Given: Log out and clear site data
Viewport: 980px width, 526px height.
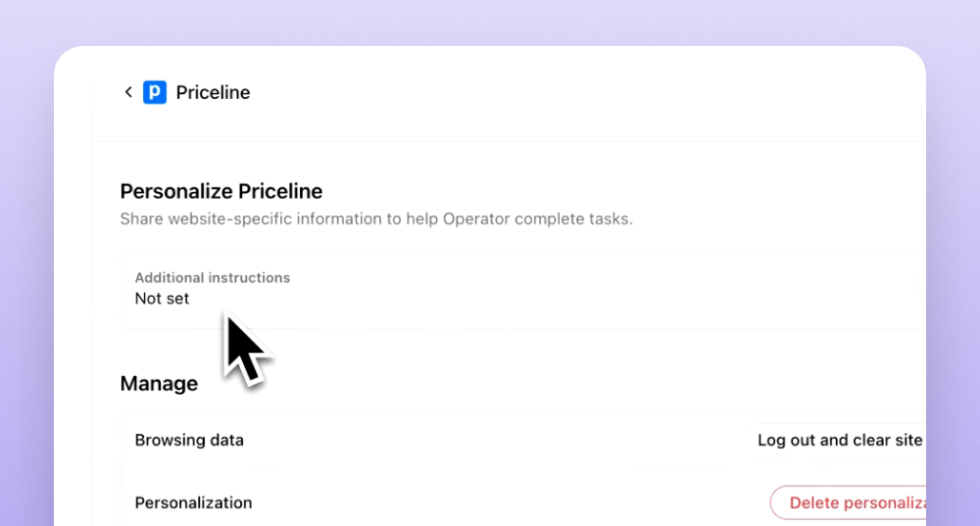Looking at the screenshot, I should [x=840, y=441].
